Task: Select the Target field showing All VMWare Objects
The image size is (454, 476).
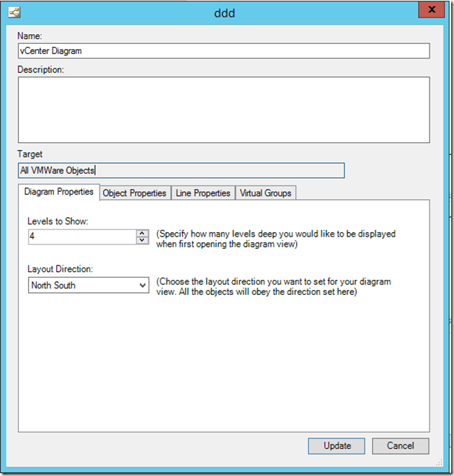Action: pos(181,170)
